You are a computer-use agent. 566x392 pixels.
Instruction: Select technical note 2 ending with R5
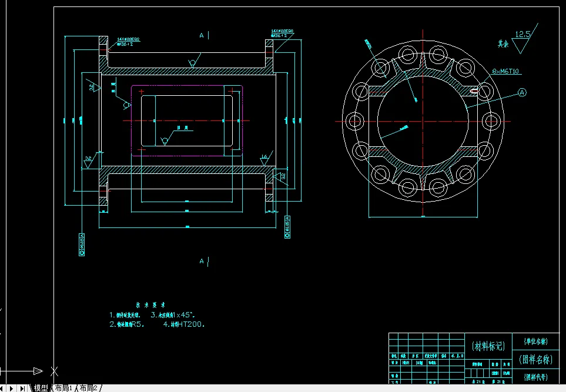127,324
